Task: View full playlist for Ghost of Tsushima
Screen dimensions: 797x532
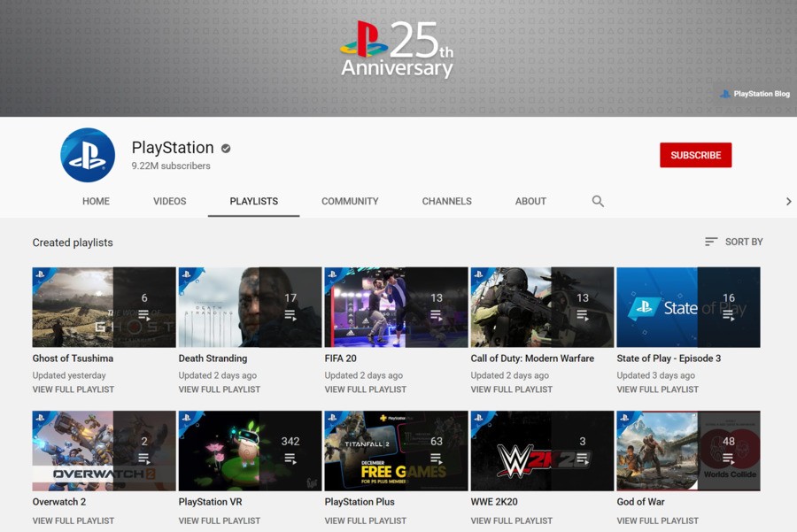Action: pos(74,389)
